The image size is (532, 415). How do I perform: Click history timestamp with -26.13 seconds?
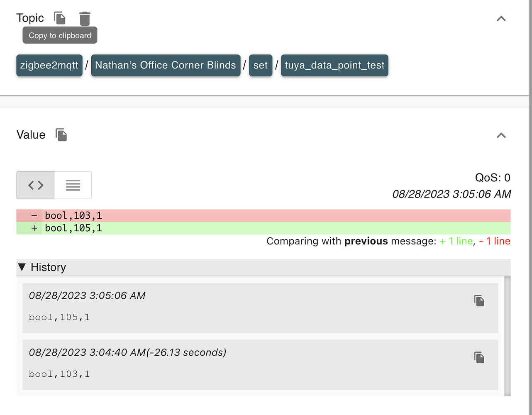click(x=127, y=352)
